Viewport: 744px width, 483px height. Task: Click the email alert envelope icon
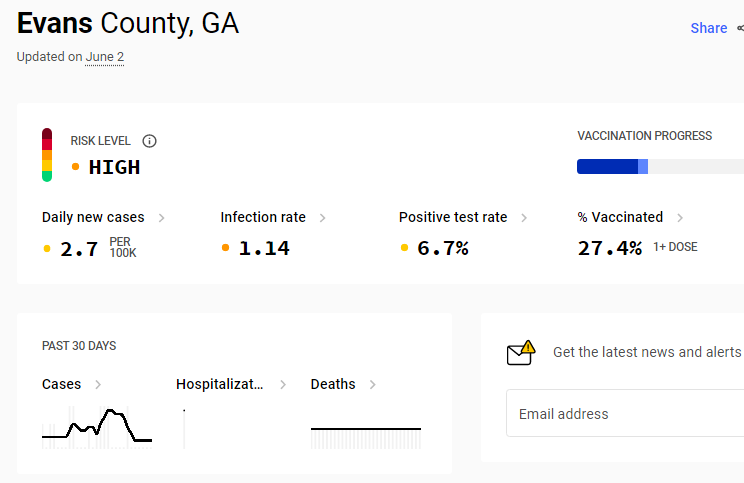(x=521, y=353)
